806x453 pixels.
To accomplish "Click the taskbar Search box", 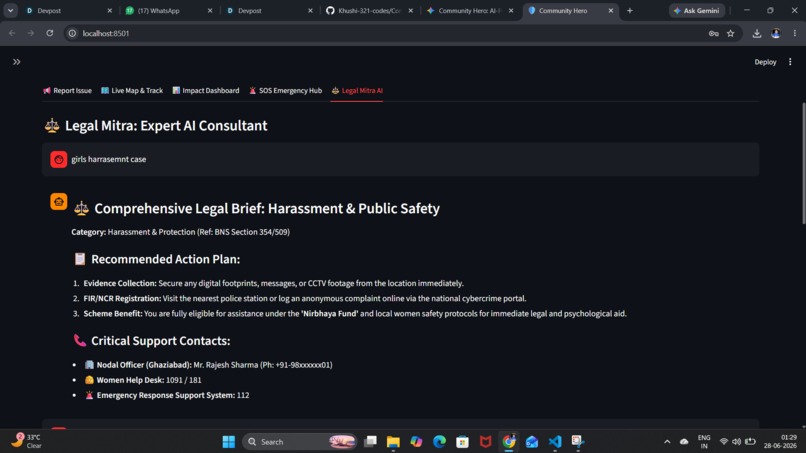I will click(x=300, y=442).
